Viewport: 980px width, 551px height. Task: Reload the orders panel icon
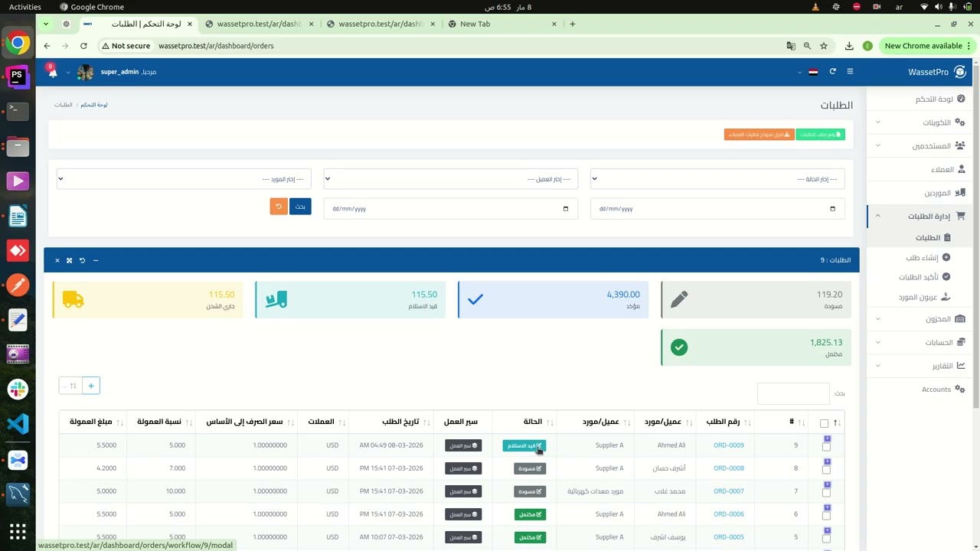tap(82, 260)
